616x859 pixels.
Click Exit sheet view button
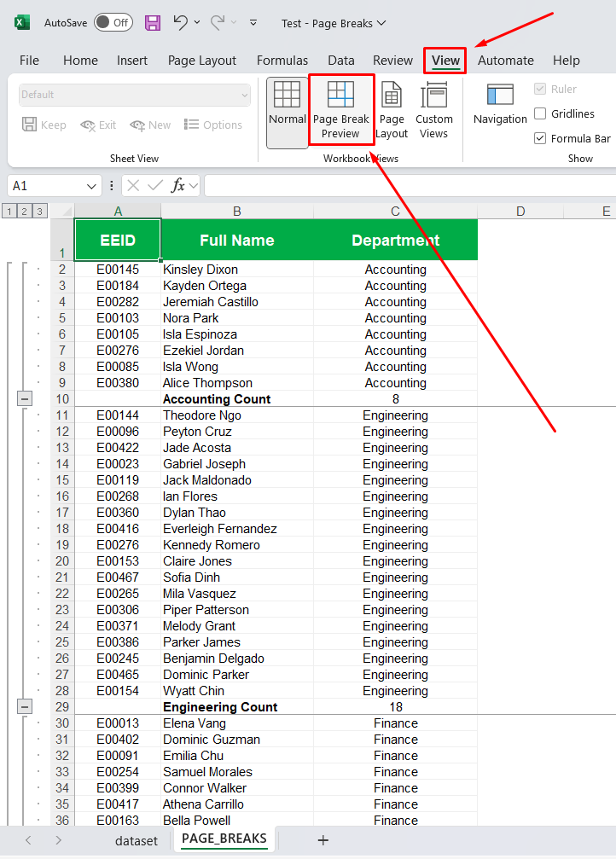pos(98,125)
